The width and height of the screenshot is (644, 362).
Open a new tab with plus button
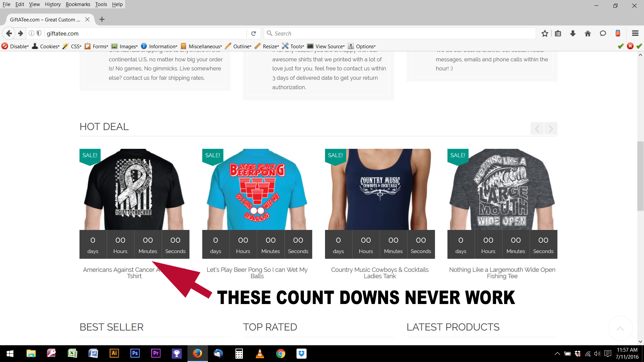pyautogui.click(x=102, y=19)
